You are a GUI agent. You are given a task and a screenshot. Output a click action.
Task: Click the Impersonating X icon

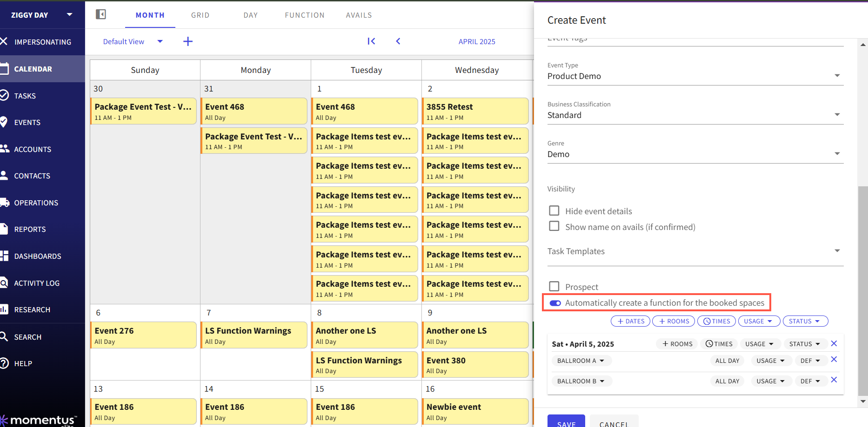[x=4, y=41]
